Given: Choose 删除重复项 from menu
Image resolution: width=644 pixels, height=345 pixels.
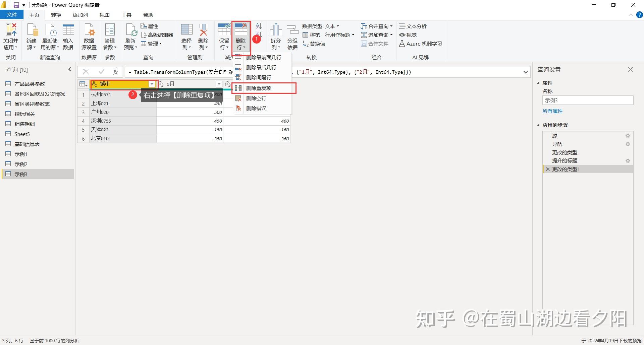Looking at the screenshot, I should coord(264,88).
